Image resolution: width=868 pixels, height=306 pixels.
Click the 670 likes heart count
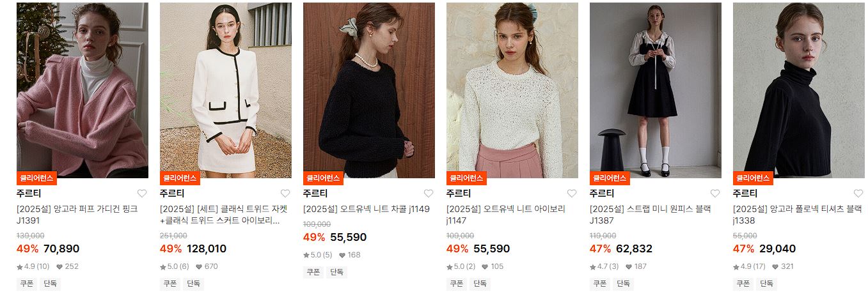tap(207, 266)
